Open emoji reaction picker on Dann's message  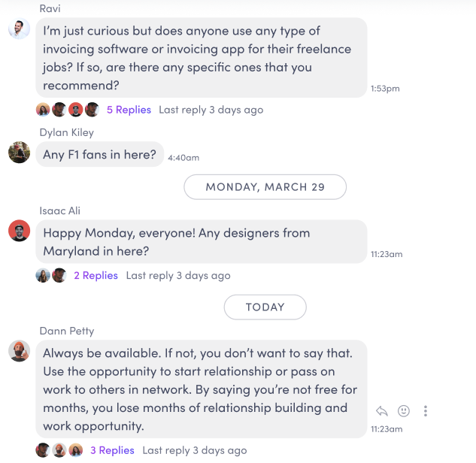(x=404, y=410)
